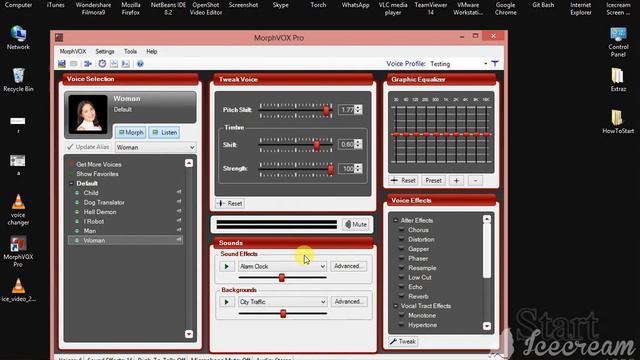
Task: Enable the Phaser effect
Action: [x=418, y=258]
